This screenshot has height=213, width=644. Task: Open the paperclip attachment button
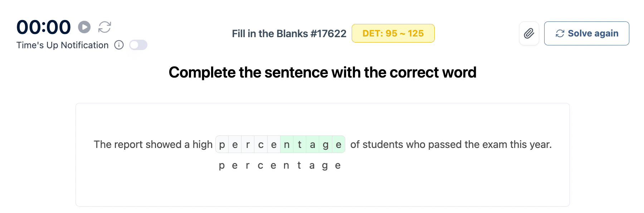(x=529, y=34)
